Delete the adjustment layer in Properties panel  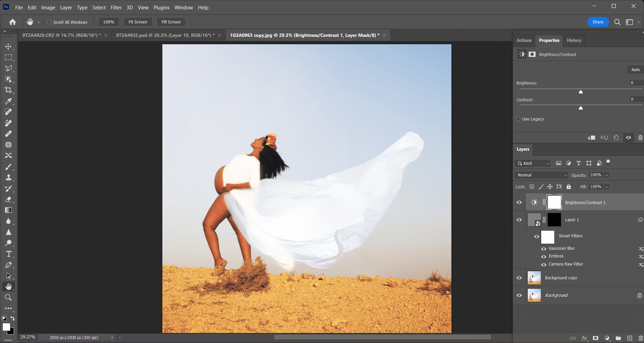coord(640,138)
